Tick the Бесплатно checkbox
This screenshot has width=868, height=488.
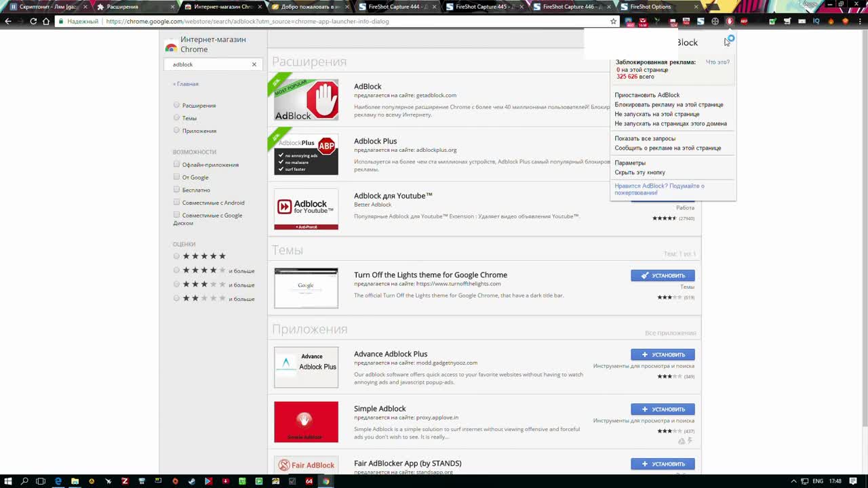point(176,190)
